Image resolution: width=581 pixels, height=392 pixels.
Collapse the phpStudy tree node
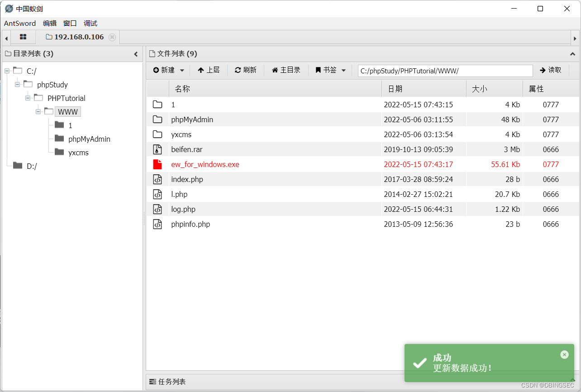tap(17, 84)
